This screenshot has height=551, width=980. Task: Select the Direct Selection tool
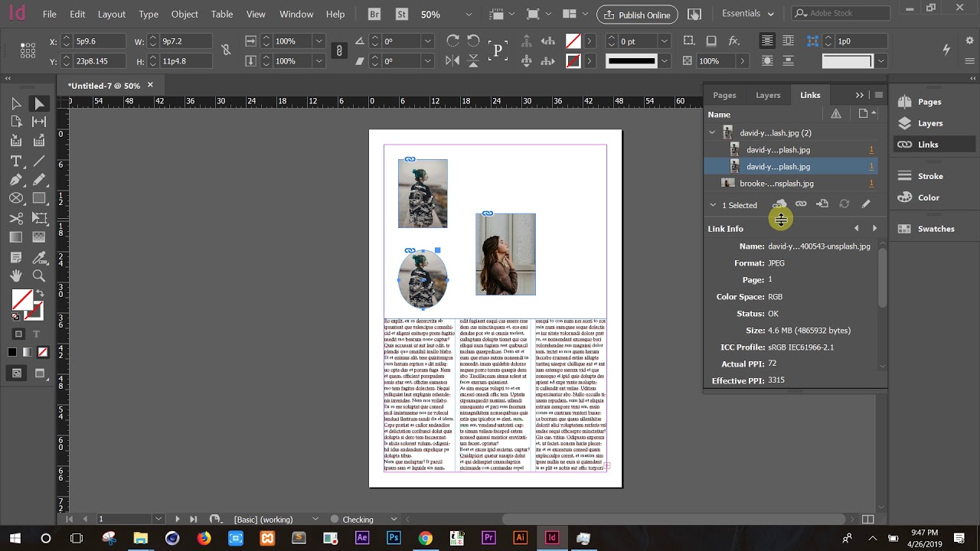pos(39,104)
